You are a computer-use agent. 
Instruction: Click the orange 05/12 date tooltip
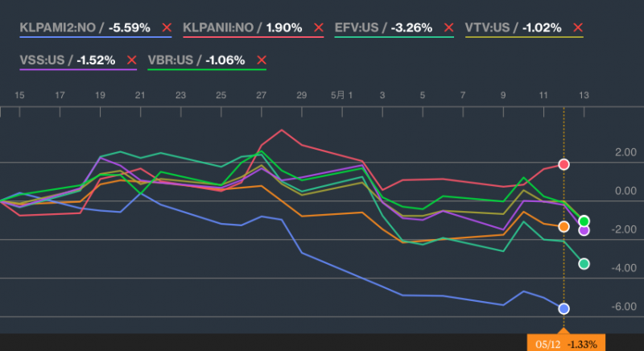click(566, 343)
